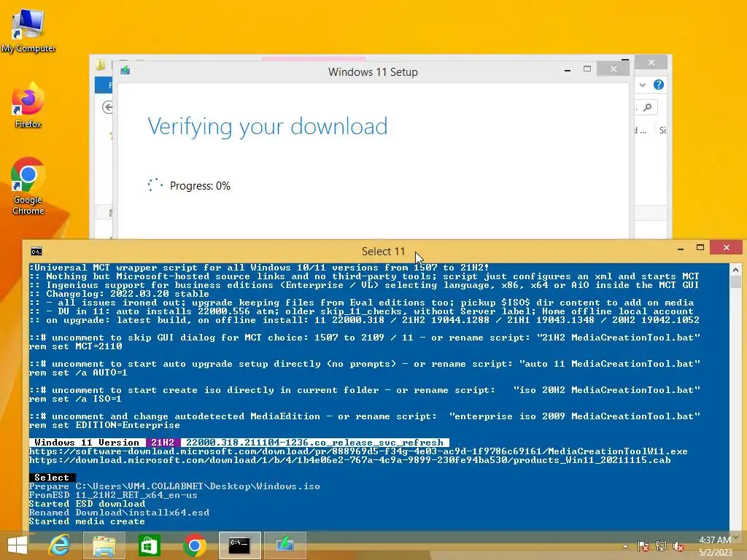The width and height of the screenshot is (747, 560).
Task: Switch to the Windows 11 Setup taskbar button
Action: (285, 545)
